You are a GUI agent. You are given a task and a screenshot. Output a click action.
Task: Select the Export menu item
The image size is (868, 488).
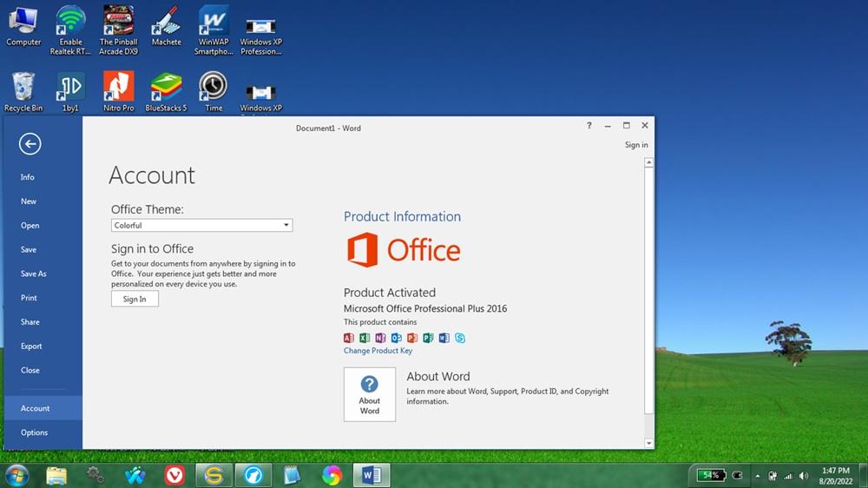click(31, 346)
